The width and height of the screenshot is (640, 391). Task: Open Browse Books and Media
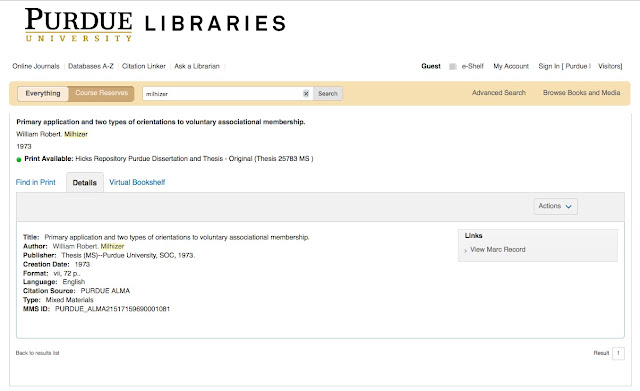(581, 93)
